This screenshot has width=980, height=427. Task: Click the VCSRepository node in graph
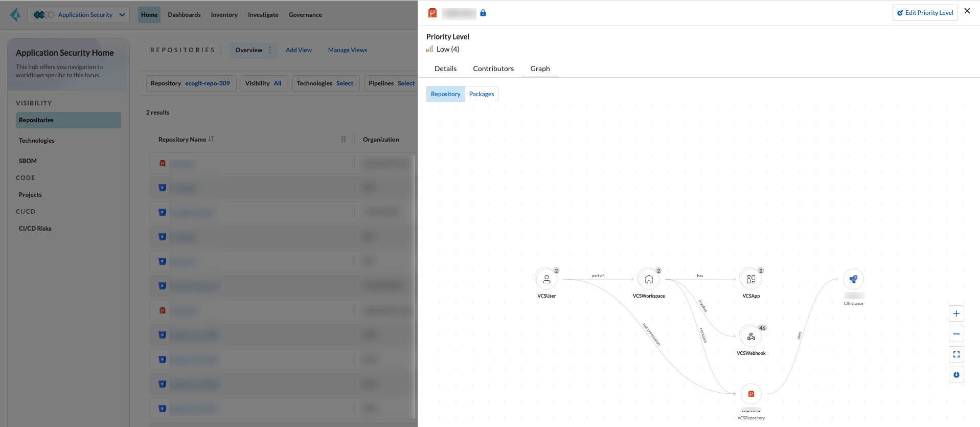pos(751,394)
